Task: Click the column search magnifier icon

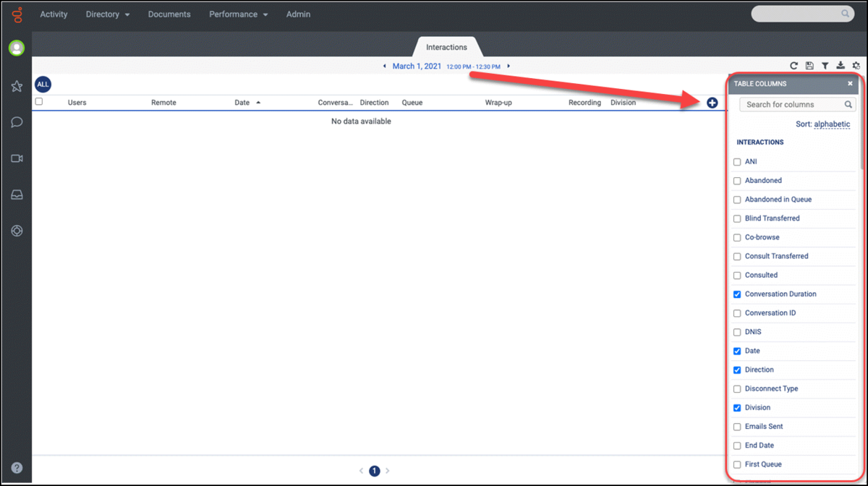Action: 848,105
